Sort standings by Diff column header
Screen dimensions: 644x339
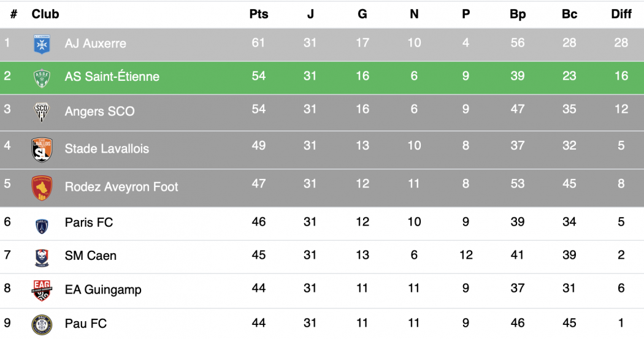pyautogui.click(x=621, y=14)
